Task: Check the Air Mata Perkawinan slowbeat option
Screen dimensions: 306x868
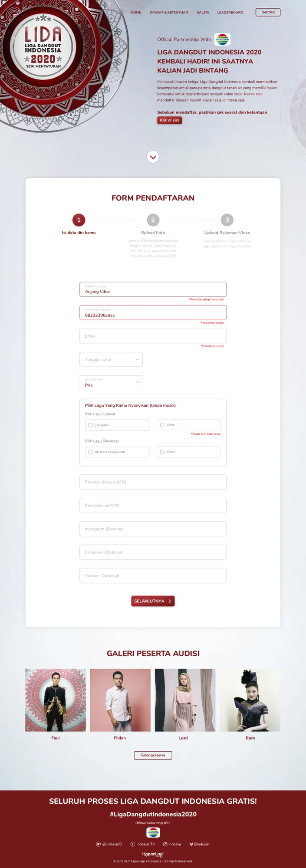Action: coord(90,452)
